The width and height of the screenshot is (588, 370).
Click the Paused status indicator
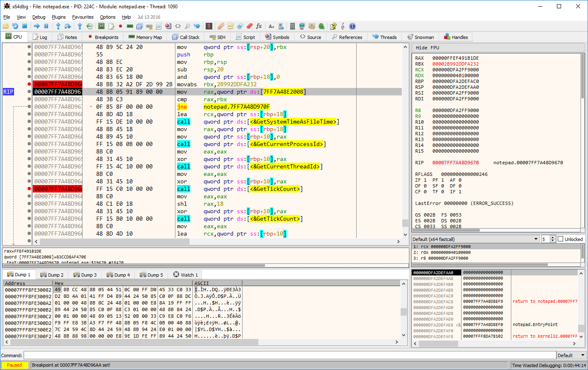click(x=15, y=365)
